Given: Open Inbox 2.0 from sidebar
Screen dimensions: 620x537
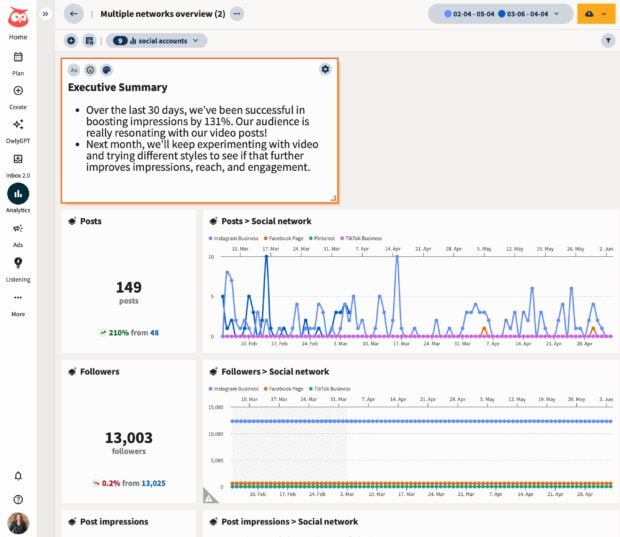Looking at the screenshot, I should coord(18,159).
